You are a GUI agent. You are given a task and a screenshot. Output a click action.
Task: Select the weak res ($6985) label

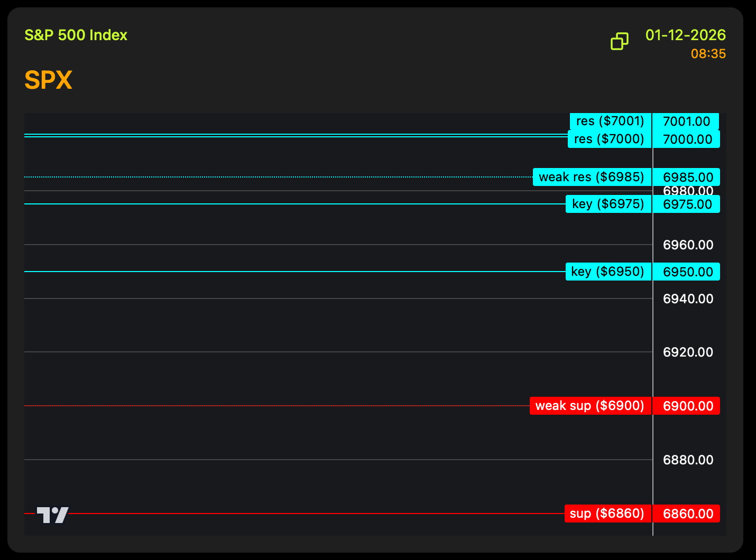(x=592, y=177)
